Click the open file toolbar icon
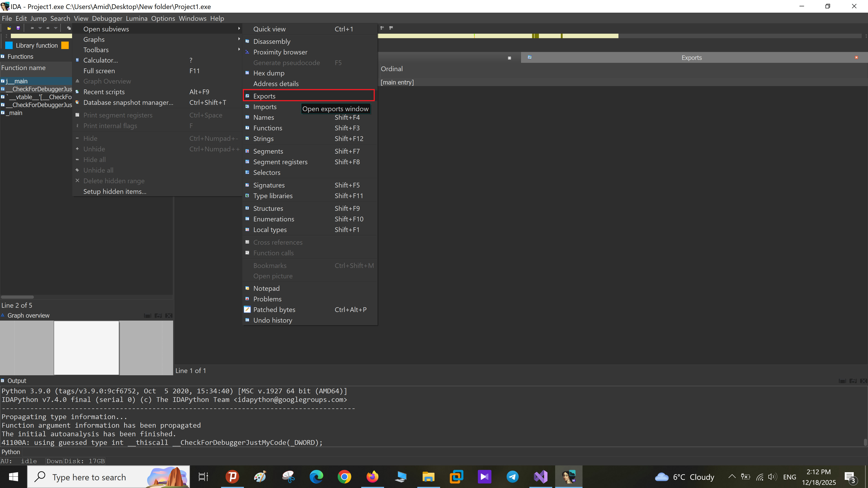868x488 pixels. click(9, 28)
